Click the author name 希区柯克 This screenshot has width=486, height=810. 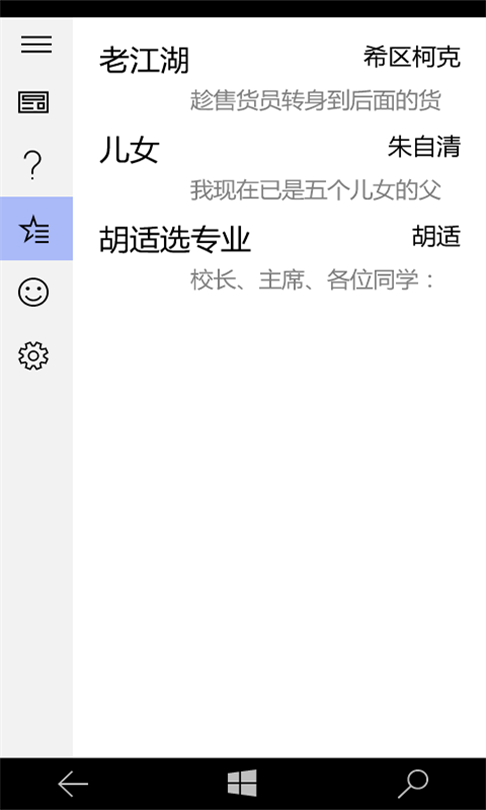(412, 57)
